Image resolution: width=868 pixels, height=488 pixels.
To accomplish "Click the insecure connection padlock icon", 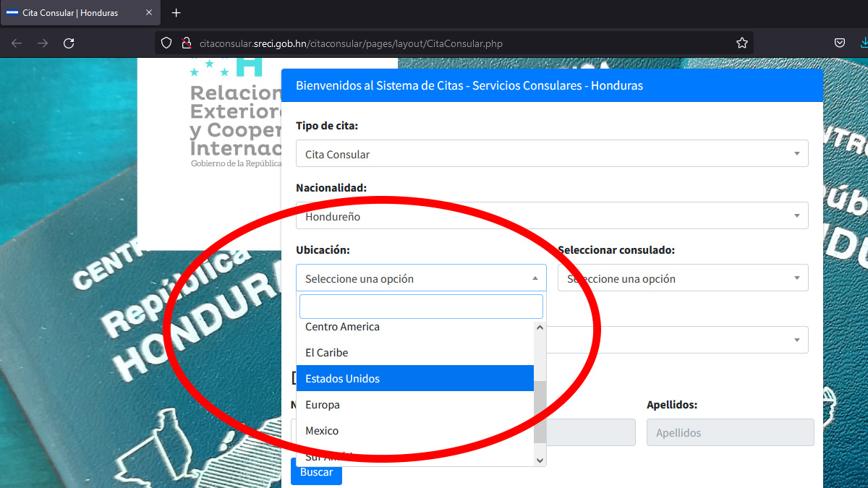I will pyautogui.click(x=185, y=43).
